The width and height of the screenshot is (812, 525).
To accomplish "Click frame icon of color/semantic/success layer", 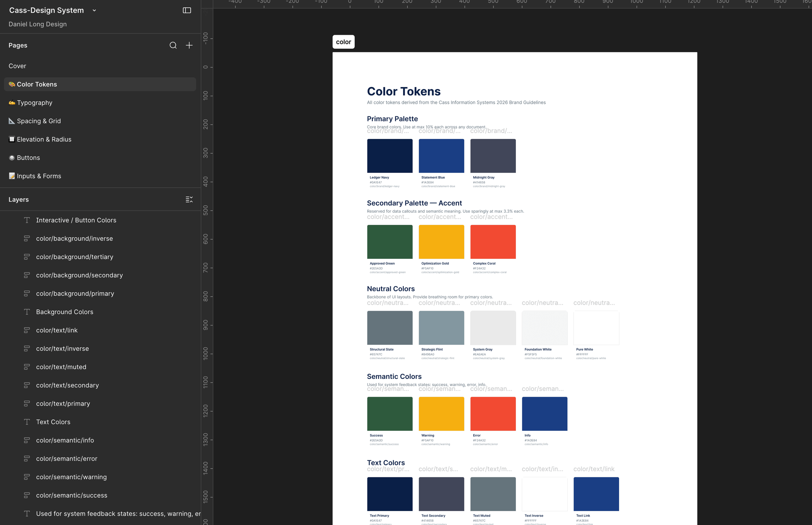I will point(27,495).
